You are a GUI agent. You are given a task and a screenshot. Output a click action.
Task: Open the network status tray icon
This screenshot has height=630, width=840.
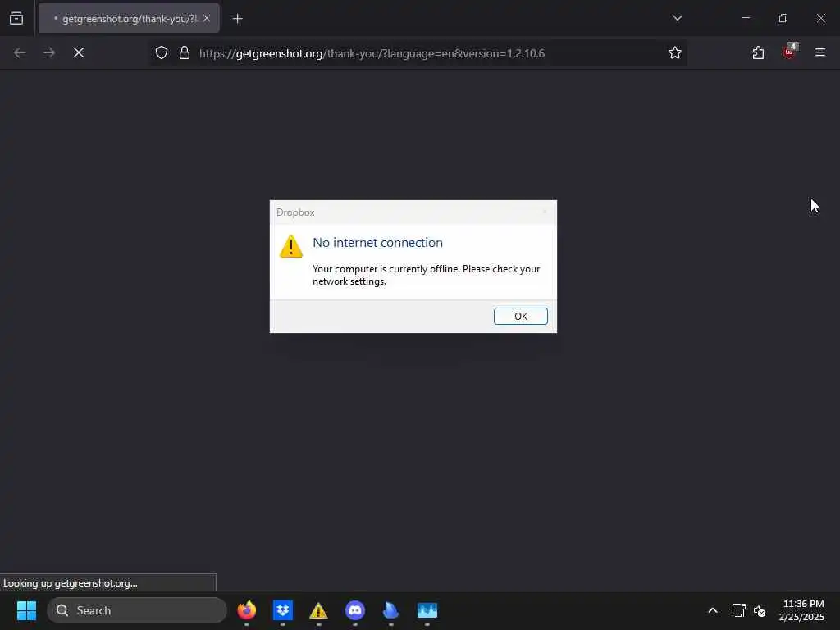coord(739,610)
